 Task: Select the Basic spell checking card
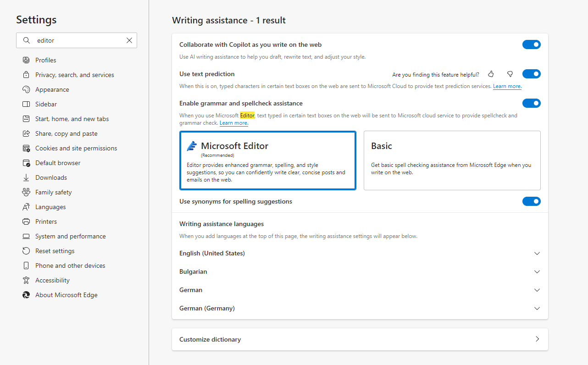[452, 160]
